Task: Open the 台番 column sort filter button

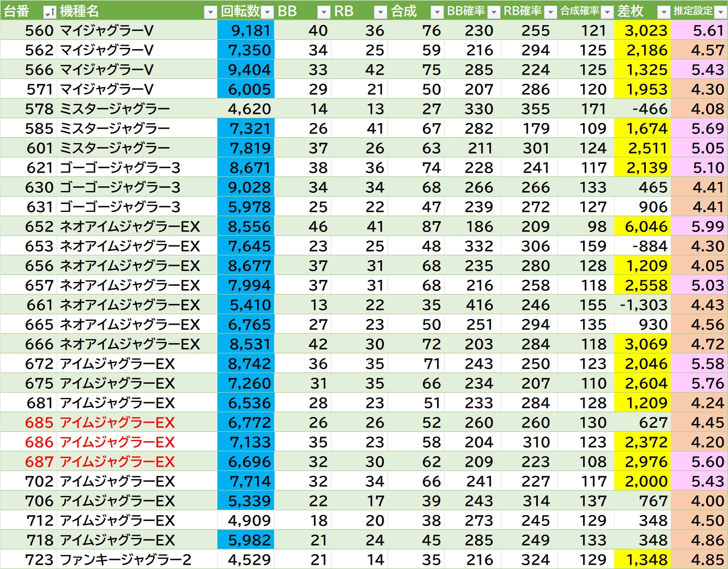Action: tap(49, 12)
